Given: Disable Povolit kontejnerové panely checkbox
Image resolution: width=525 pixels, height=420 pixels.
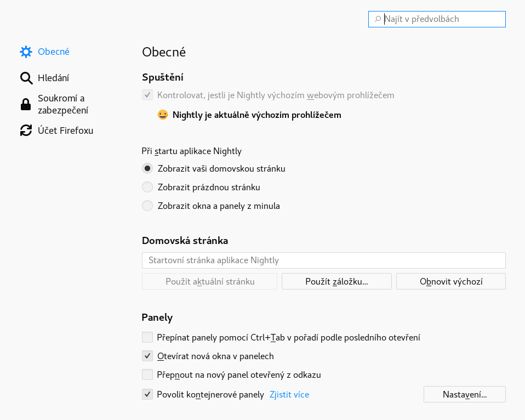Looking at the screenshot, I should (x=147, y=394).
